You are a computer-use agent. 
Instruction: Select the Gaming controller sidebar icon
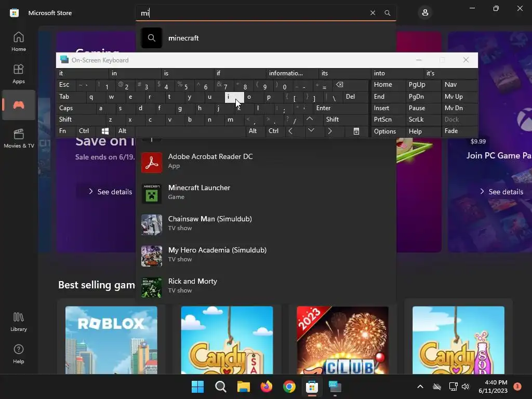click(19, 105)
